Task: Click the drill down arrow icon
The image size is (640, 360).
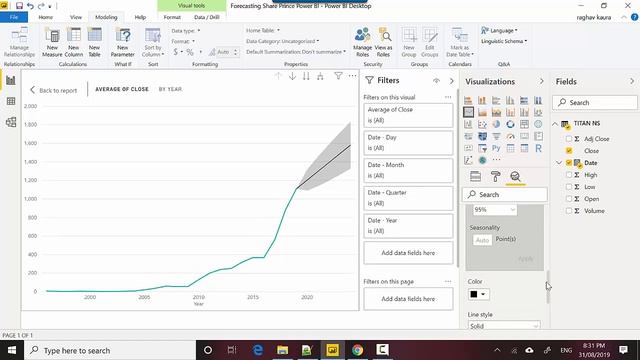Action: tap(292, 76)
